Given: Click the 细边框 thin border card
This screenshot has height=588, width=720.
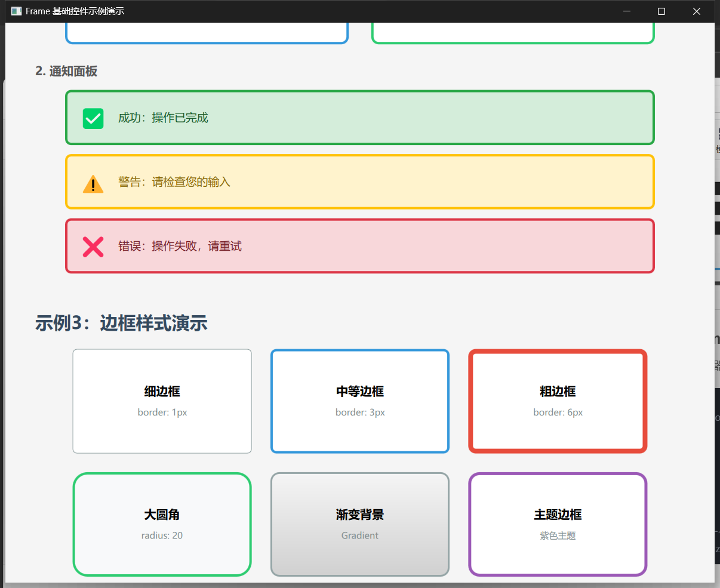Looking at the screenshot, I should click(x=162, y=401).
